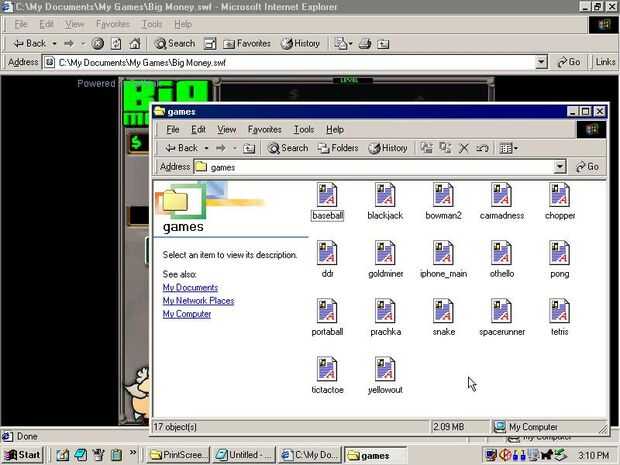The height and width of the screenshot is (465, 620).
Task: Click Go button in games window
Action: tap(587, 167)
